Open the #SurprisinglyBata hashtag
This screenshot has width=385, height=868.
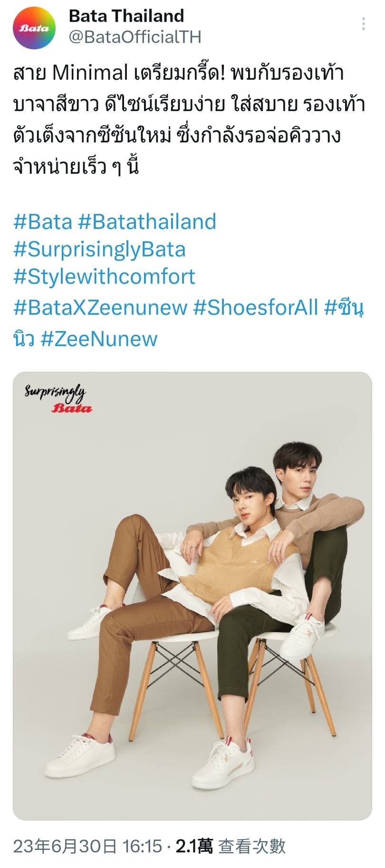tap(99, 250)
